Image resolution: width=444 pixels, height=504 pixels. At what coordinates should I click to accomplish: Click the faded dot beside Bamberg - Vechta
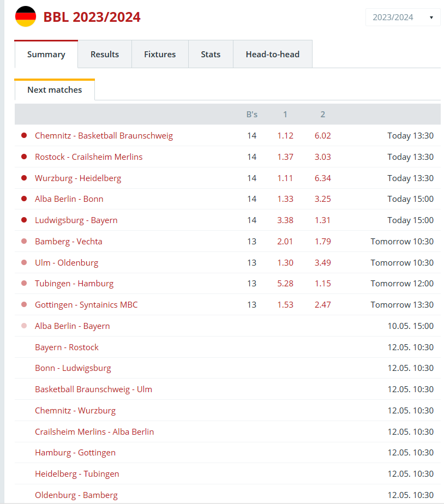[x=24, y=241]
